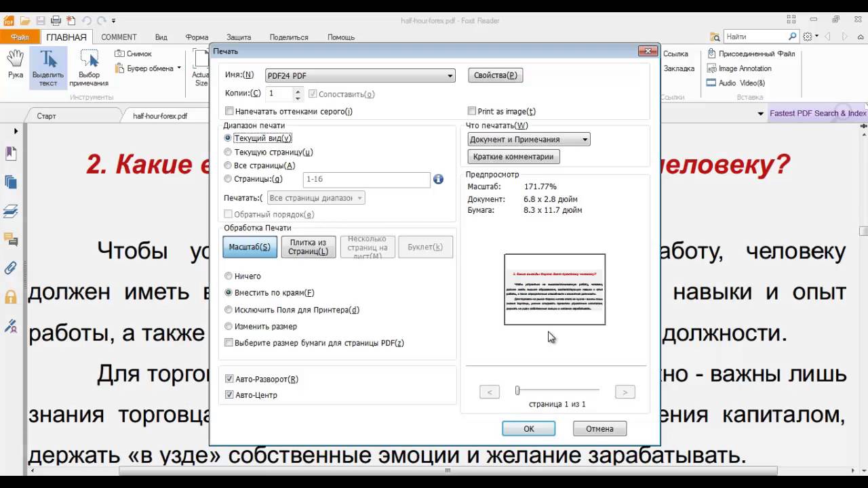Redo via the quick access arrow
Image resolution: width=868 pixels, height=488 pixels.
tap(102, 20)
